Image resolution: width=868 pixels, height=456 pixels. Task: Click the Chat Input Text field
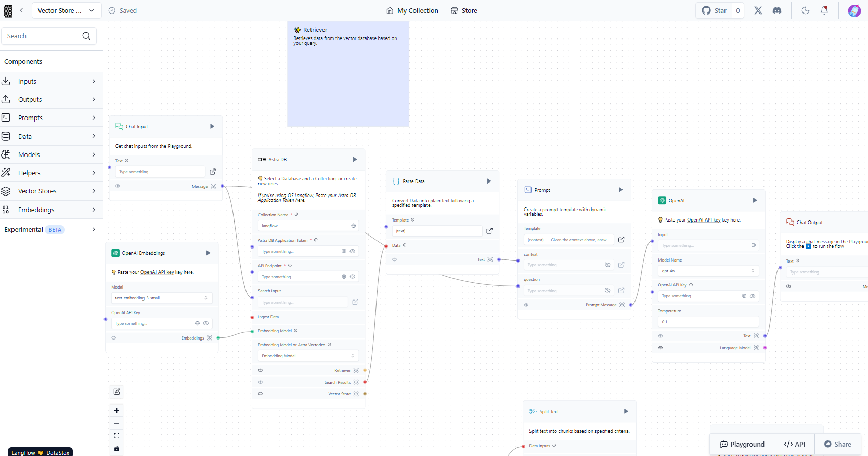point(160,172)
